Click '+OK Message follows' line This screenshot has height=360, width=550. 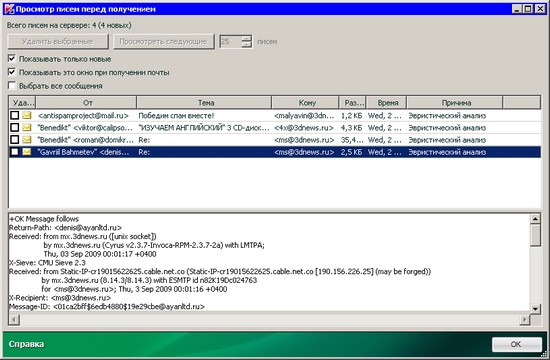44,219
